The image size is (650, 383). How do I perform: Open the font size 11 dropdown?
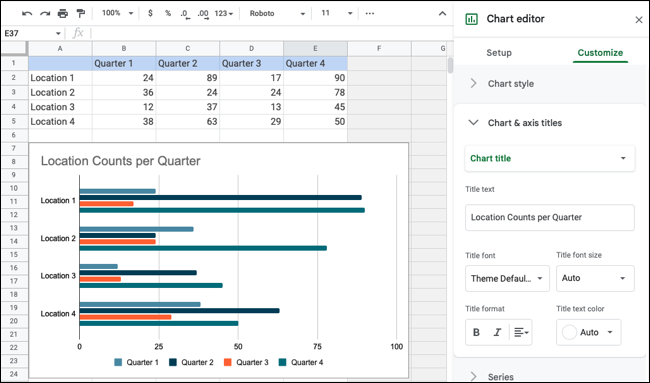click(337, 13)
